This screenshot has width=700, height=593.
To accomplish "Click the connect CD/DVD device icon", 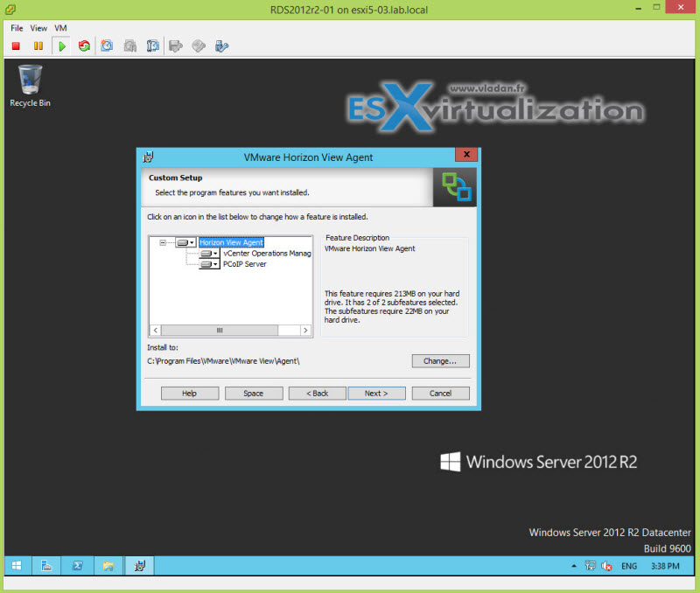I will coord(199,46).
